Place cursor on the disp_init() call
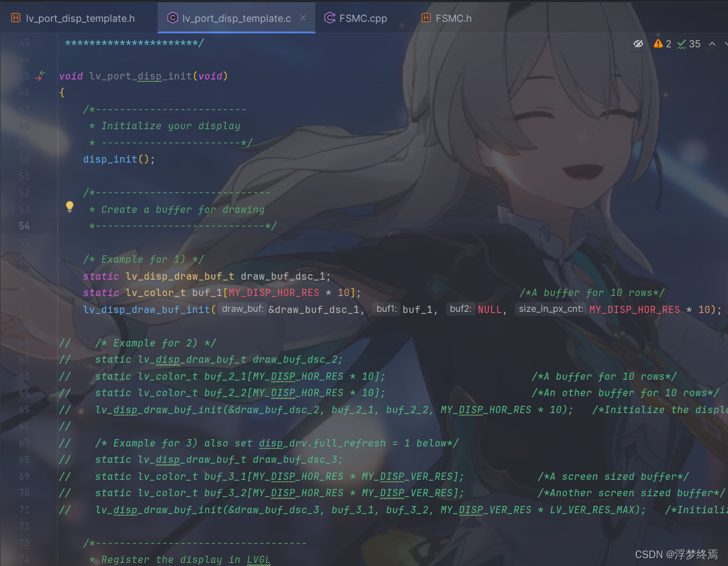Viewport: 728px width, 566px height. tap(111, 159)
